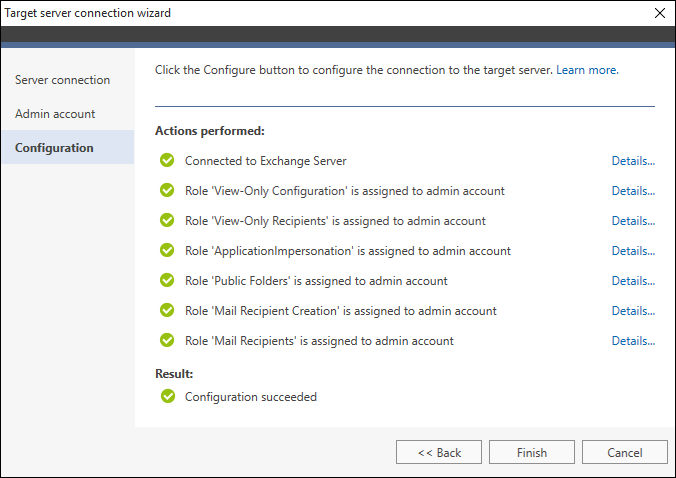Screen dimensions: 676x478
Task: Show Details for Mail Recipients role
Action: 633,341
